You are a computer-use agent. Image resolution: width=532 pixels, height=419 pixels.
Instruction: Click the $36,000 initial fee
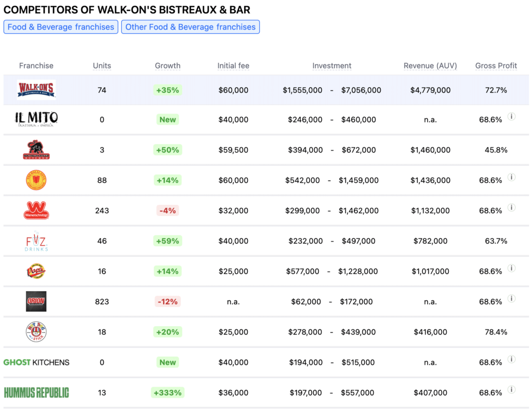[x=233, y=393]
